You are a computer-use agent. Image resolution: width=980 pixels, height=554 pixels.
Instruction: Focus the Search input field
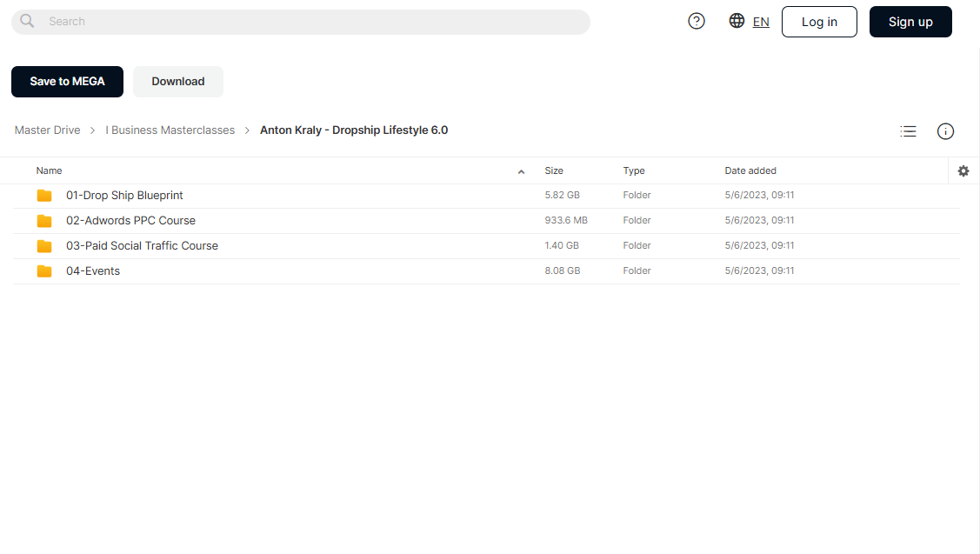[x=301, y=22]
